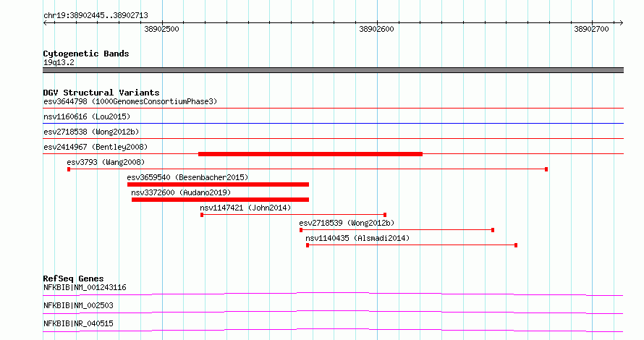Click the nsv1140435 red span line

[x=412, y=245]
